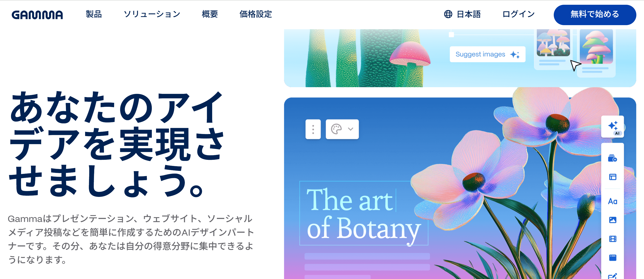Open the 概要 menu item
The width and height of the screenshot is (644, 279).
tap(210, 14)
